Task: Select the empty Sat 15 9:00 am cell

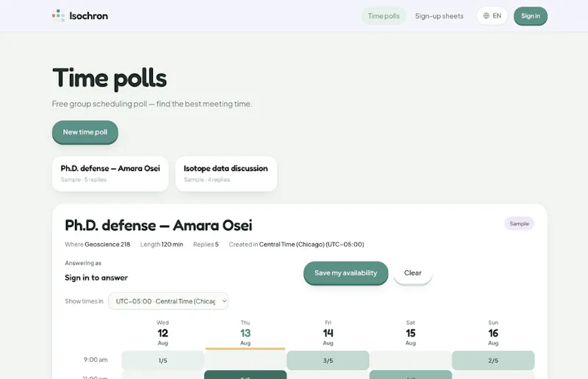Action: (x=411, y=361)
